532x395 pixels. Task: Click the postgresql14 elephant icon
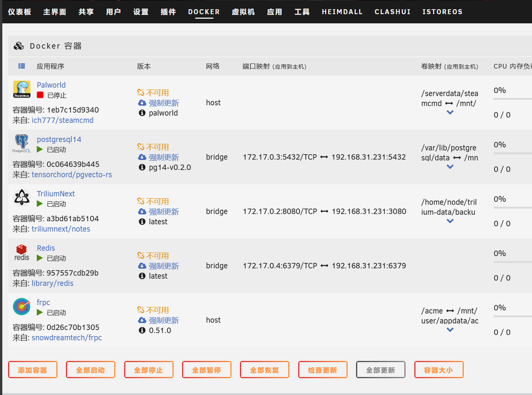(22, 144)
